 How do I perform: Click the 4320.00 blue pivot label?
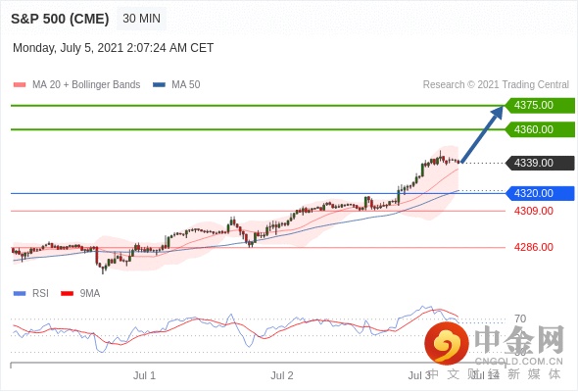540,193
